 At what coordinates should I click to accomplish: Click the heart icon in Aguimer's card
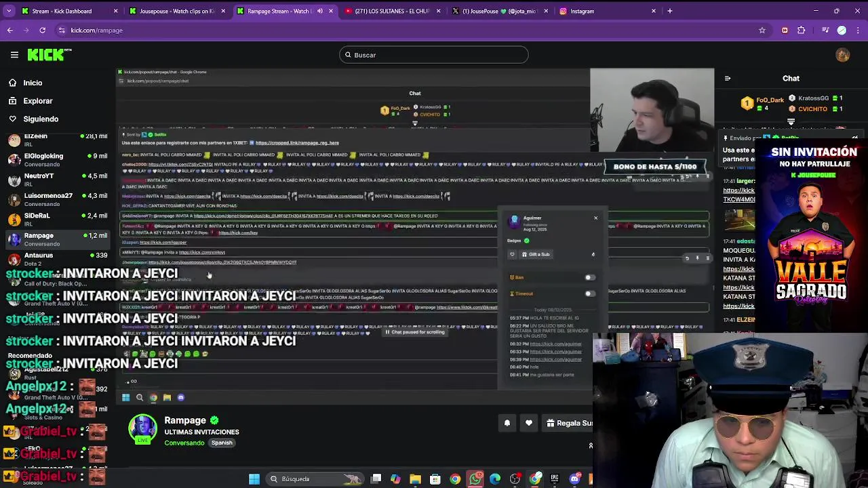513,254
